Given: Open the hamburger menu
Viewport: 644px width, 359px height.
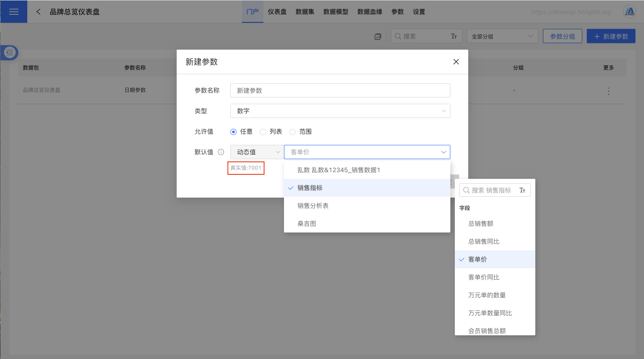Looking at the screenshot, I should click(13, 12).
